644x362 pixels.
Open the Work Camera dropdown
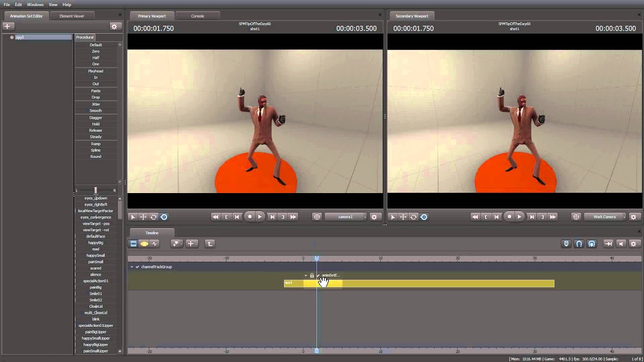tap(605, 217)
